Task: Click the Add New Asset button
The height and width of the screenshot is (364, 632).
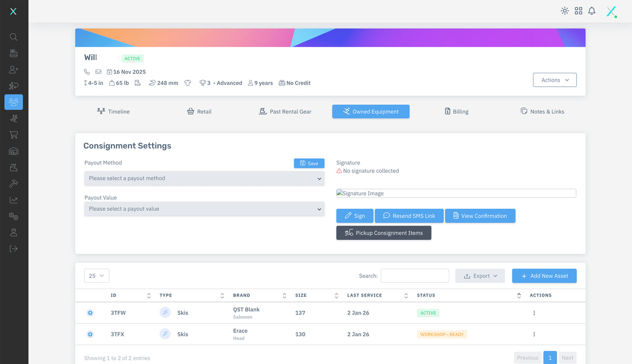Action: (x=544, y=276)
